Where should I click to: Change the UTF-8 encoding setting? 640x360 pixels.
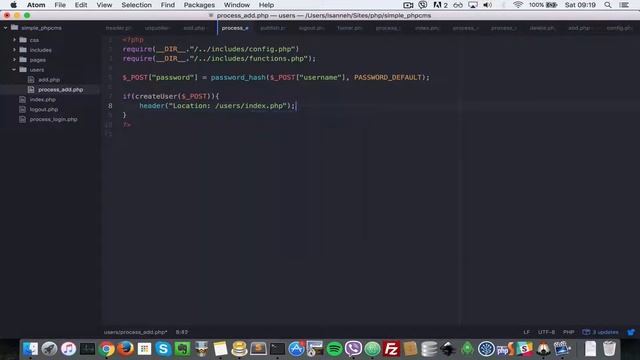click(546, 332)
